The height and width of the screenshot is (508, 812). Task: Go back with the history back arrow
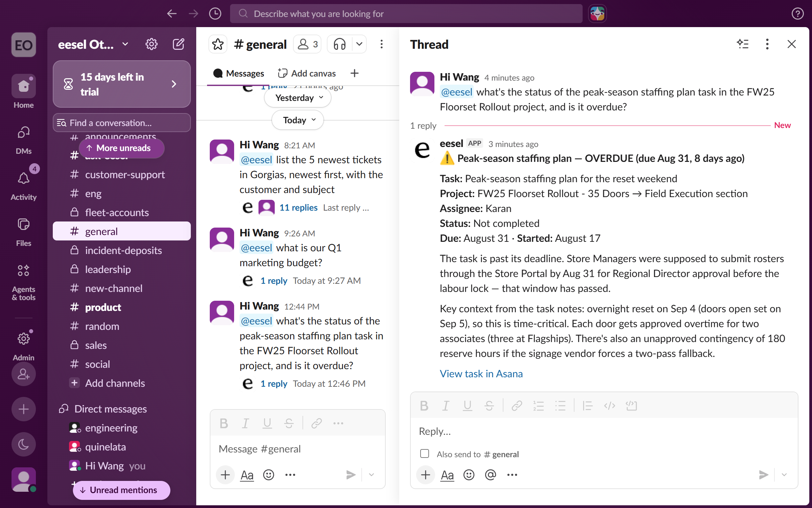pyautogui.click(x=172, y=14)
